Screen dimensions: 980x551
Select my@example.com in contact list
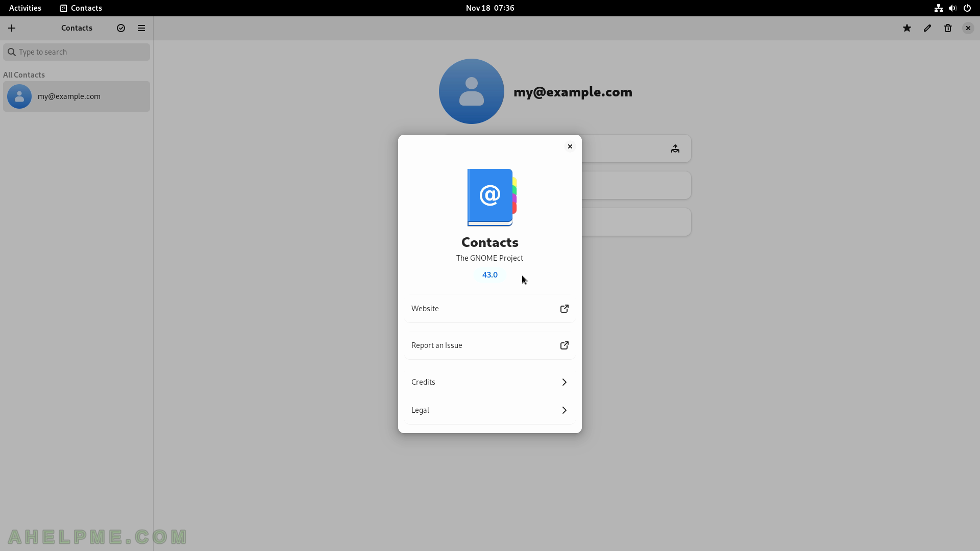[x=77, y=96]
